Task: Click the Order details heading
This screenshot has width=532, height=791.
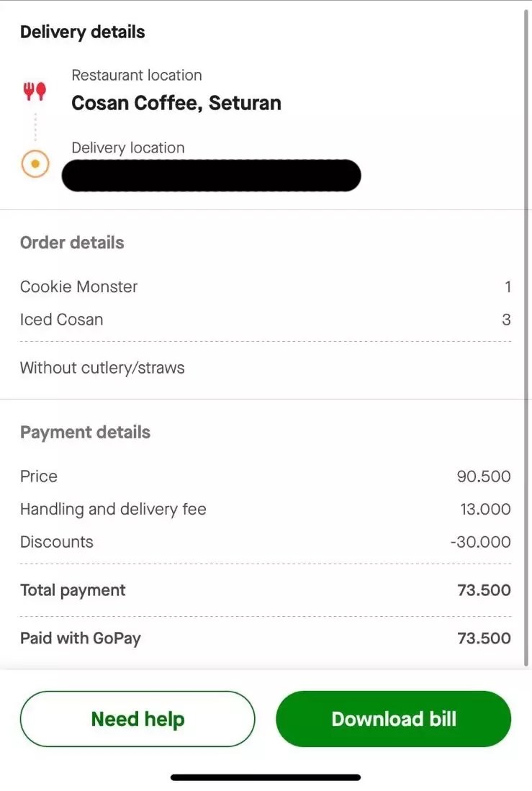Action: tap(72, 243)
